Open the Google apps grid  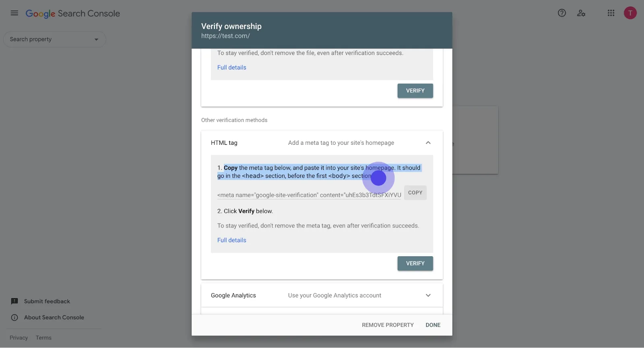point(611,13)
